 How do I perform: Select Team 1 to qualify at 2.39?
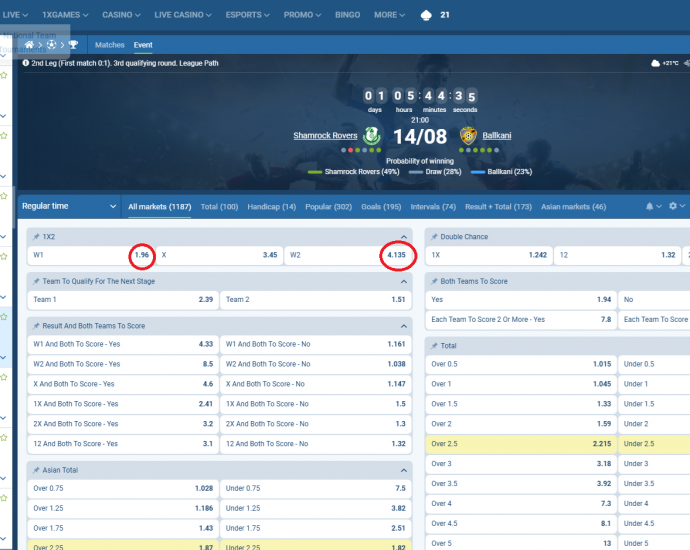pyautogui.click(x=123, y=300)
